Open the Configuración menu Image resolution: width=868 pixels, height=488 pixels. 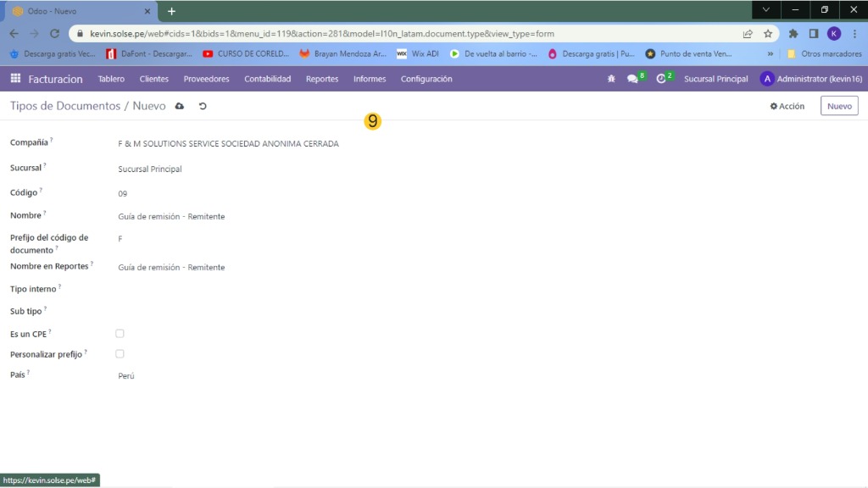[426, 79]
